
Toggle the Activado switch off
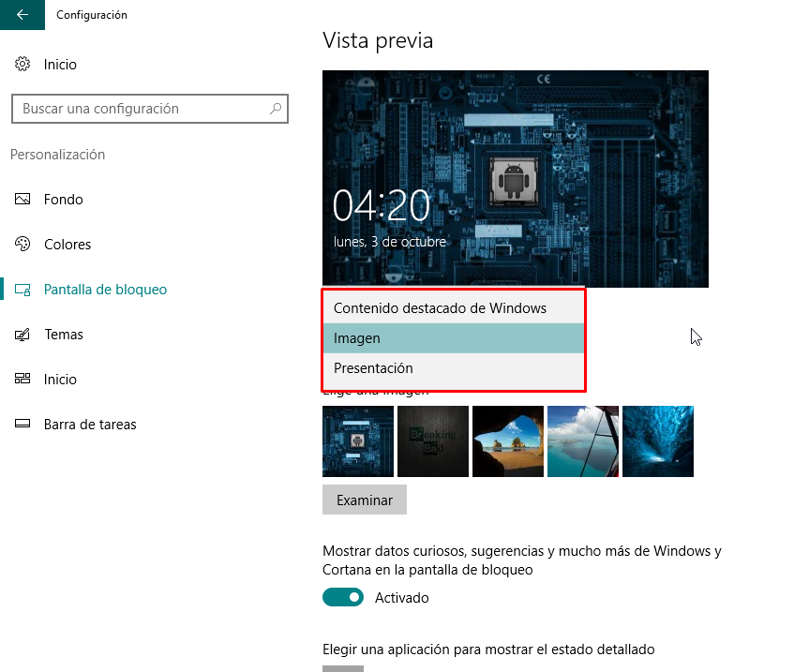tap(343, 597)
